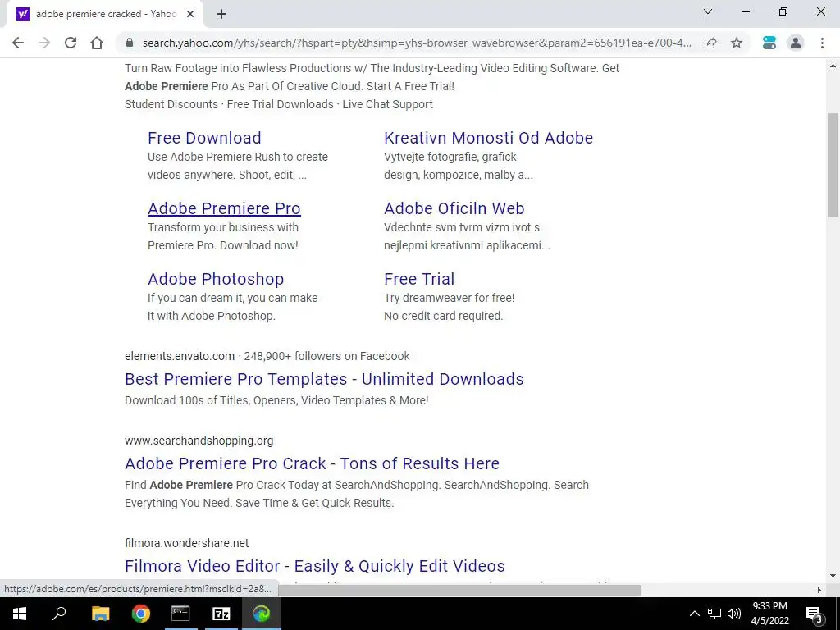This screenshot has height=630, width=840.
Task: Launch Google Chrome from the taskbar
Action: click(x=141, y=614)
